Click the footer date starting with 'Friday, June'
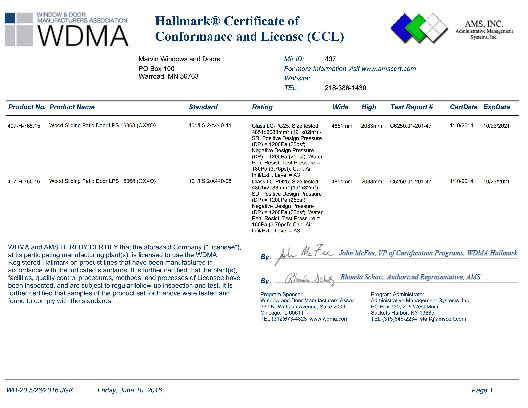This screenshot has height=408, width=528. [x=130, y=390]
